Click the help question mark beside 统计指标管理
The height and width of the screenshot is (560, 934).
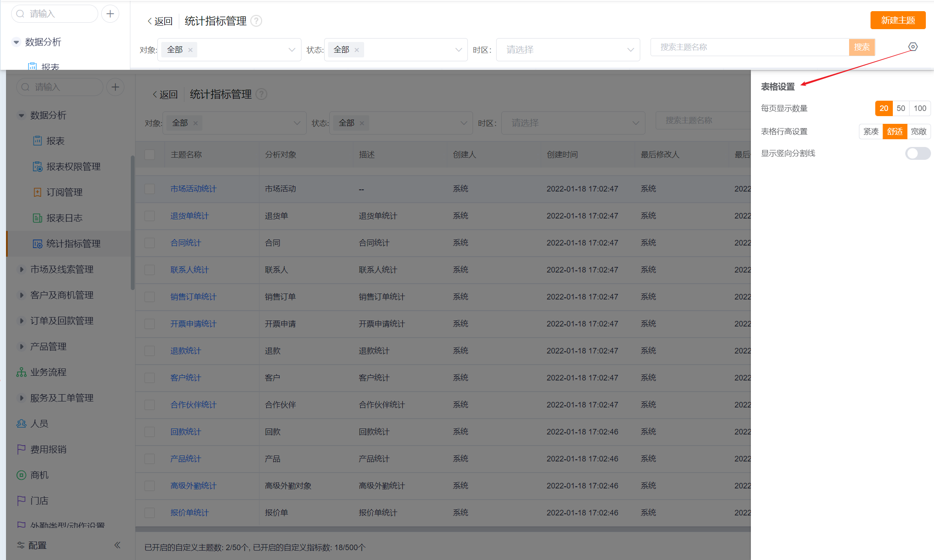256,21
